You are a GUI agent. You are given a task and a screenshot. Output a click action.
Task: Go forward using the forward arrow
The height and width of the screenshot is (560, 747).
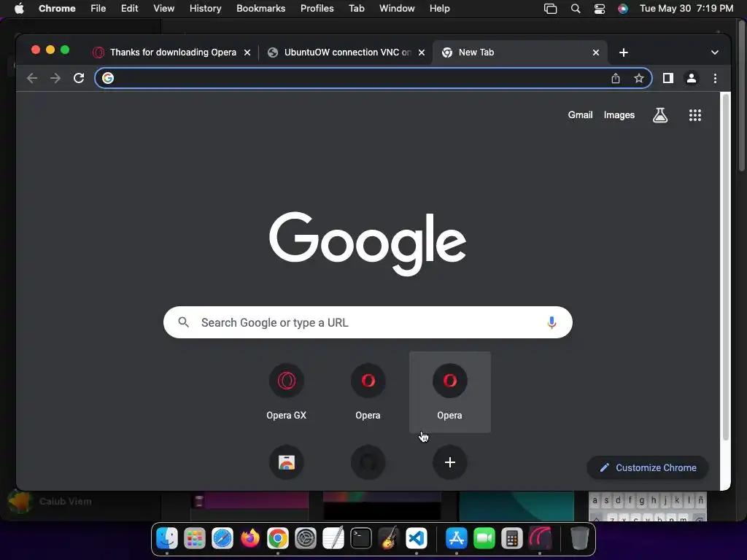(55, 78)
